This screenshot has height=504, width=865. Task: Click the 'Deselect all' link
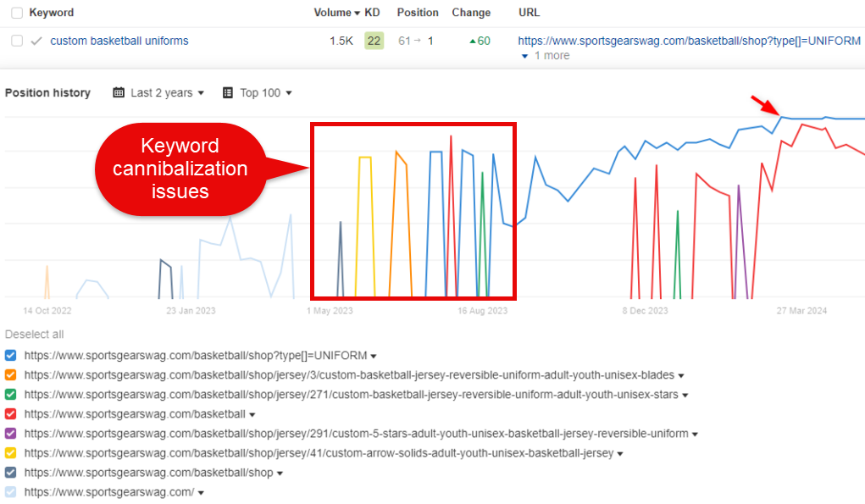(34, 335)
